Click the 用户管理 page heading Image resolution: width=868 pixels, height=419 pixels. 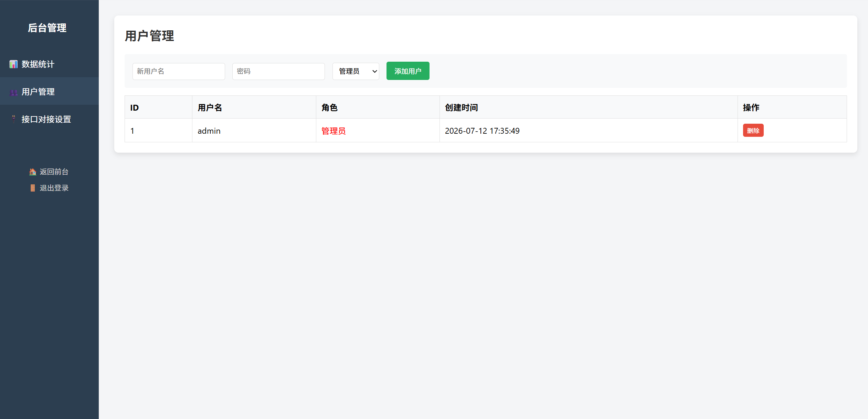point(149,36)
